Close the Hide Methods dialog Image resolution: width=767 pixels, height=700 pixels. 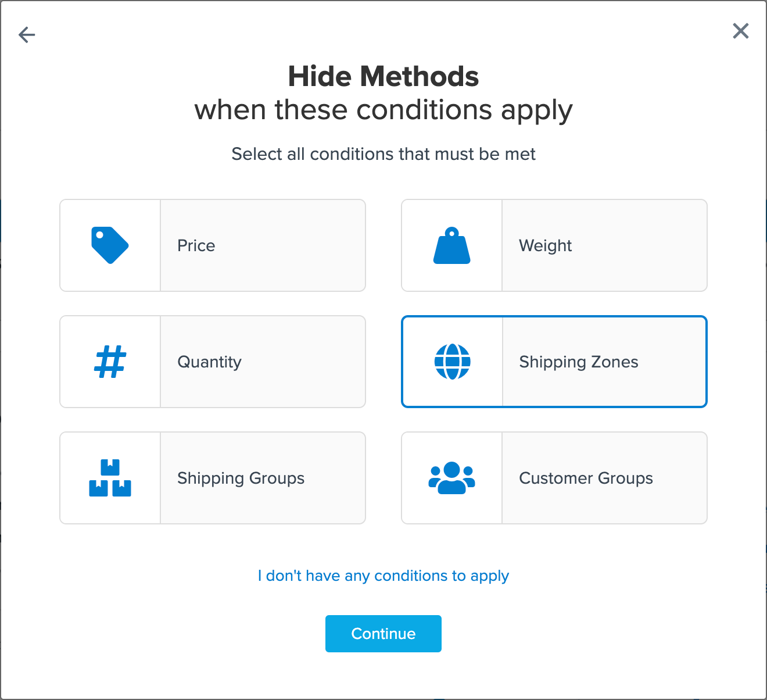tap(740, 31)
